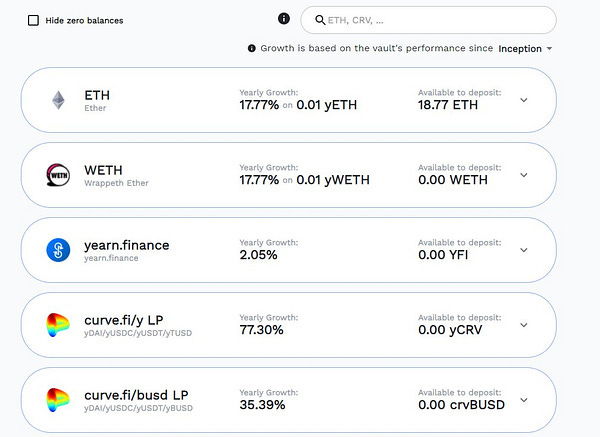Click the ETH vault title
The height and width of the screenshot is (437, 600).
point(97,95)
